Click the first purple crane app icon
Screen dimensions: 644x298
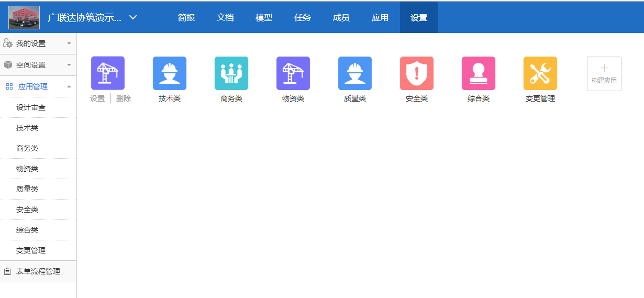click(107, 73)
